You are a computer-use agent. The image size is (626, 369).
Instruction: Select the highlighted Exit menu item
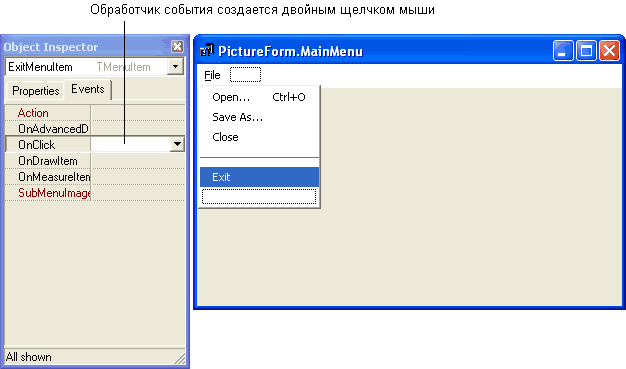[x=260, y=177]
